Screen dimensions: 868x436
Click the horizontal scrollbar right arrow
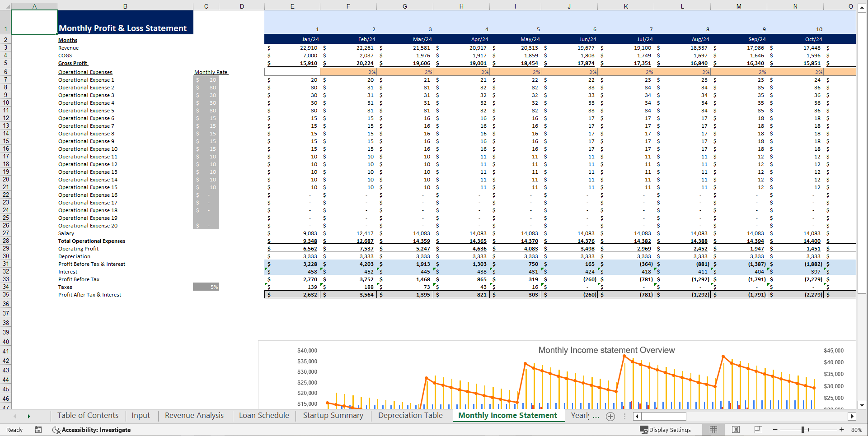point(852,416)
